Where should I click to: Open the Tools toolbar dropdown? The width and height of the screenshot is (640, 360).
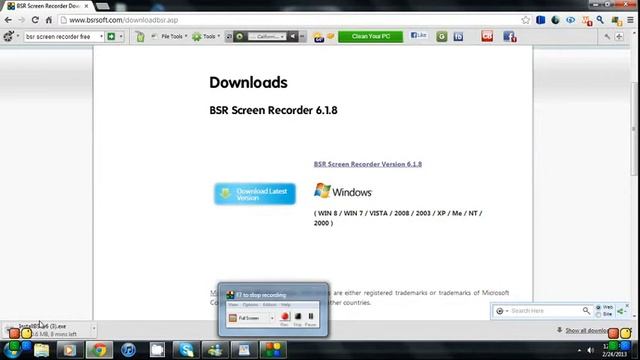(206, 36)
